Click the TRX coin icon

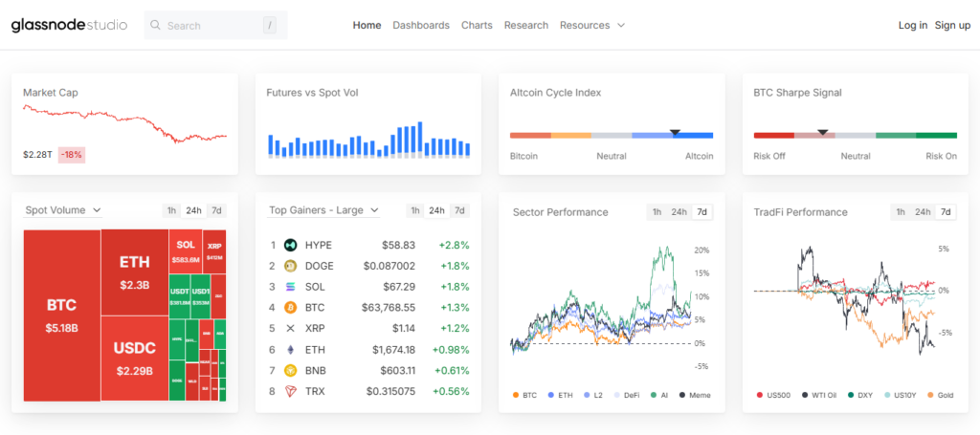290,391
